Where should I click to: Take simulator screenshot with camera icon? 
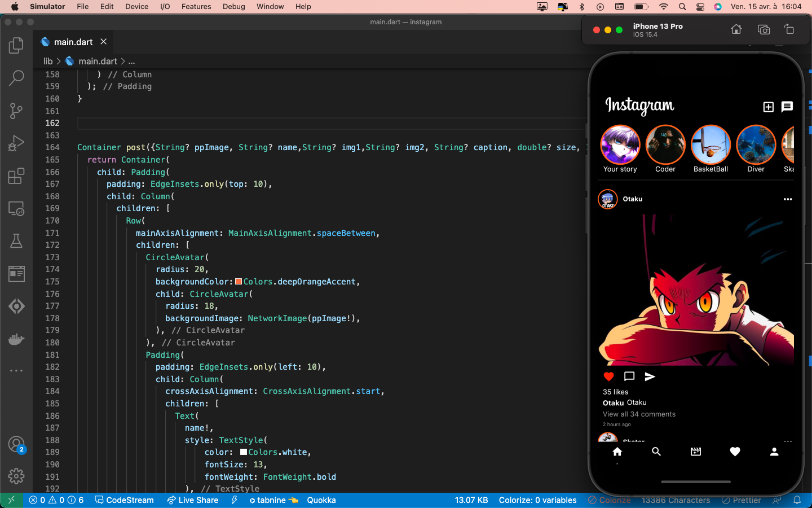(x=764, y=29)
